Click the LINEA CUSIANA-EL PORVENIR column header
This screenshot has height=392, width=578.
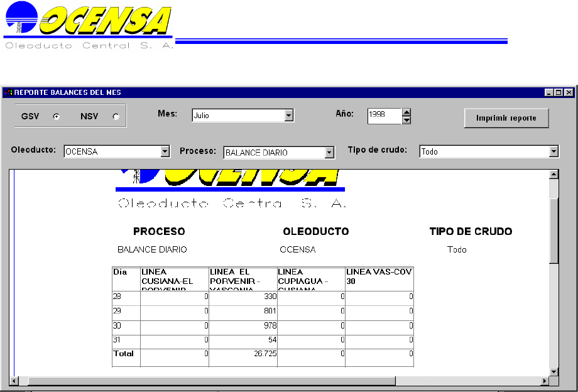tap(175, 279)
